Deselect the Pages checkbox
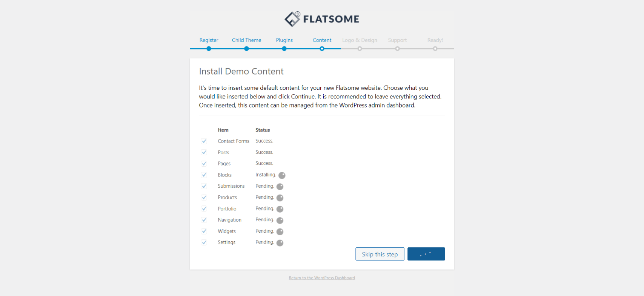Image resolution: width=644 pixels, height=296 pixels. click(204, 164)
